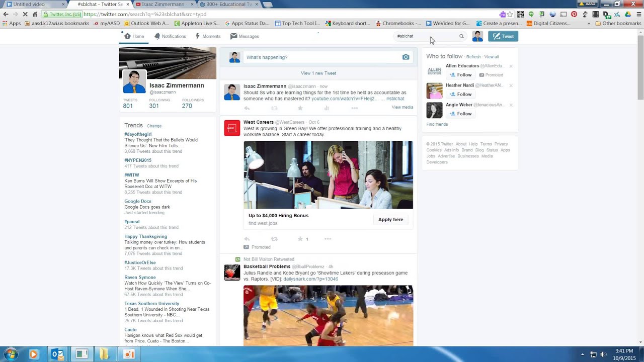Open more options on West Careers tweet
644x362 pixels.
(x=328, y=239)
